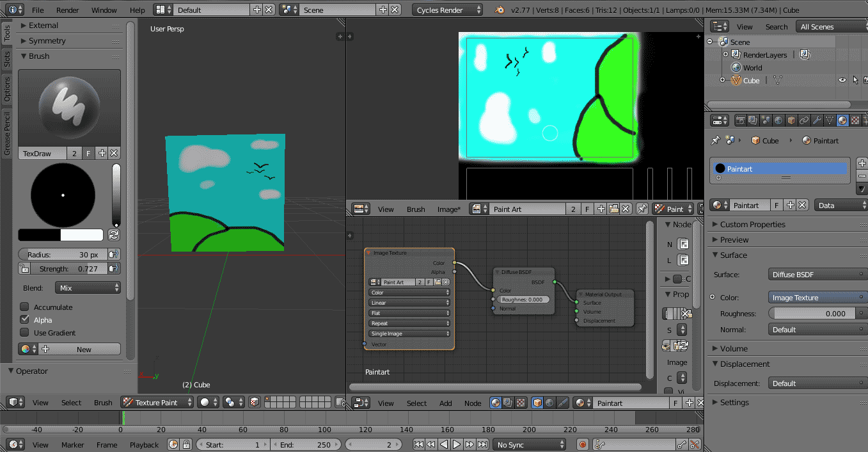Open the Render menu in top bar
Screen dimensions: 868x452
click(67, 10)
